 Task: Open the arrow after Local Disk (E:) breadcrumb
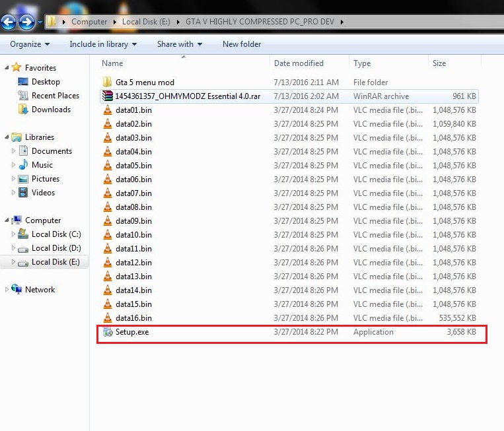(178, 22)
